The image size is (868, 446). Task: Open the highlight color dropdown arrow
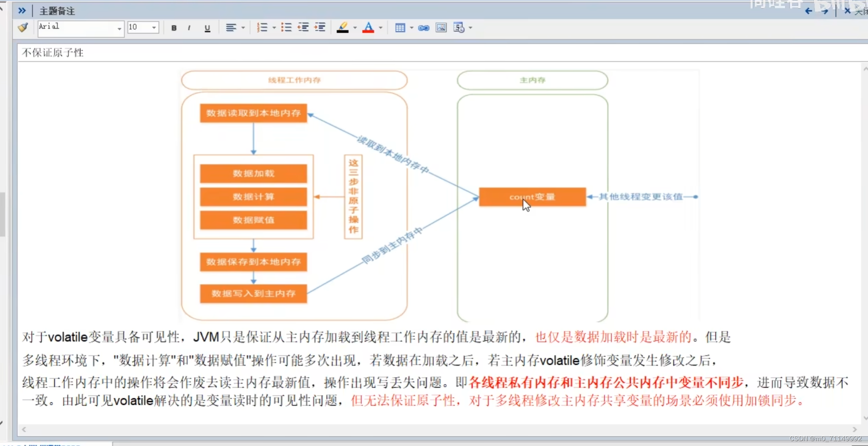coord(355,28)
